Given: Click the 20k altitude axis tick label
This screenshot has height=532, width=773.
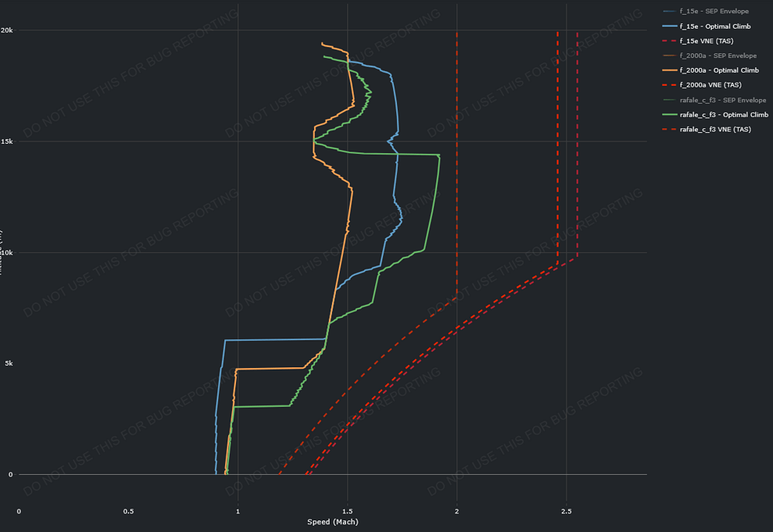Looking at the screenshot, I should tap(6, 30).
